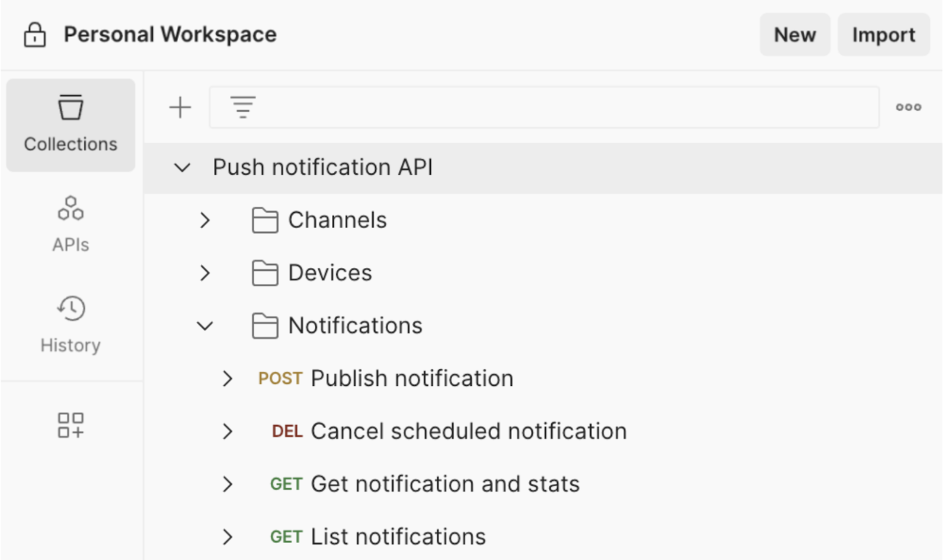Screen dimensions: 944x560
Task: Click the plus icon to create new collection
Action: click(180, 108)
